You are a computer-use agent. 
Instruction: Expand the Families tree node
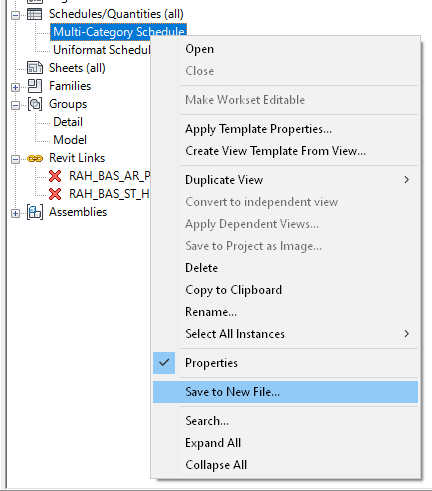[x=15, y=87]
